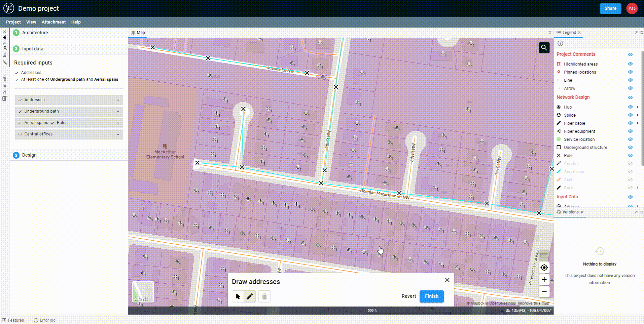Click the Highlighted areas symbol
Viewport: 644px width, 324px height.
click(559, 64)
